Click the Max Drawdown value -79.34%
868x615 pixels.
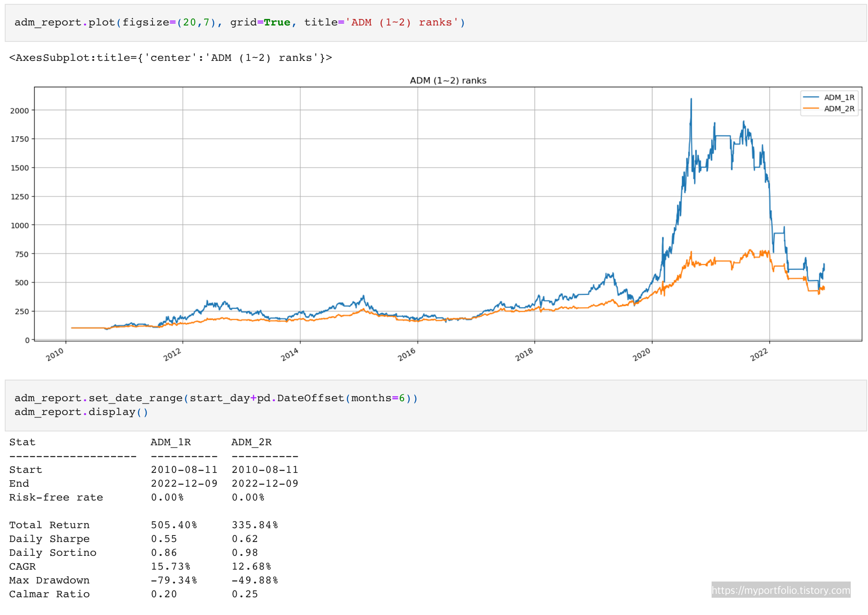[x=174, y=580]
